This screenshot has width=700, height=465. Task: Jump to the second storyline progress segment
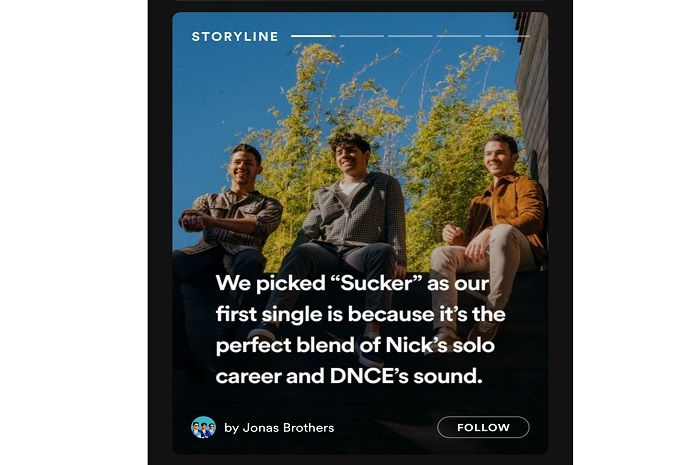coord(362,36)
